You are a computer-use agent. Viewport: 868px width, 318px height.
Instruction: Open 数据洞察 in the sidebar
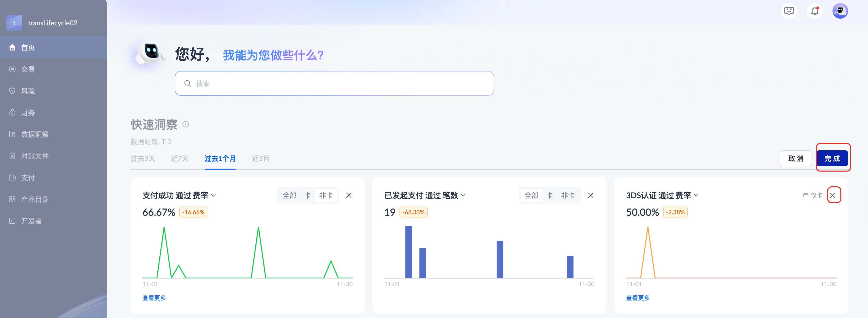(x=35, y=134)
